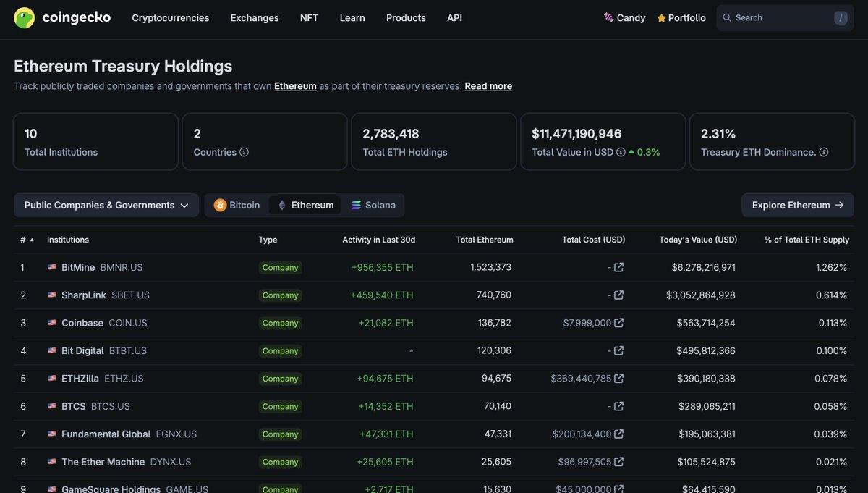Open the Exchanges menu
The image size is (868, 493).
click(255, 17)
